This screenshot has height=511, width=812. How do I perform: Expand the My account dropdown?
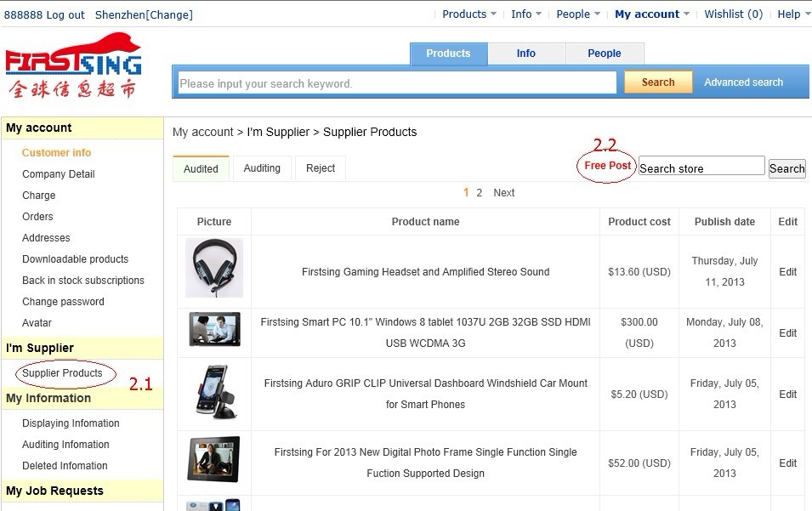tap(652, 14)
